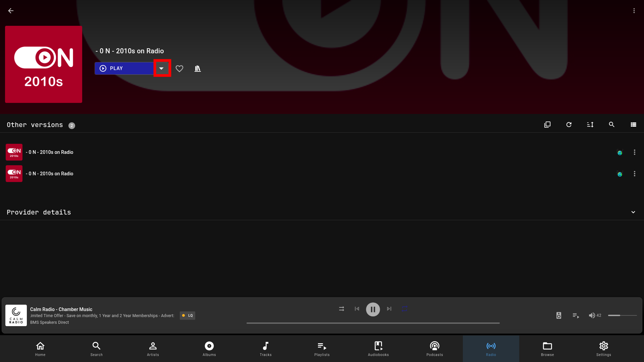
Task: Play the 2010s on Radio station
Action: pos(124,68)
